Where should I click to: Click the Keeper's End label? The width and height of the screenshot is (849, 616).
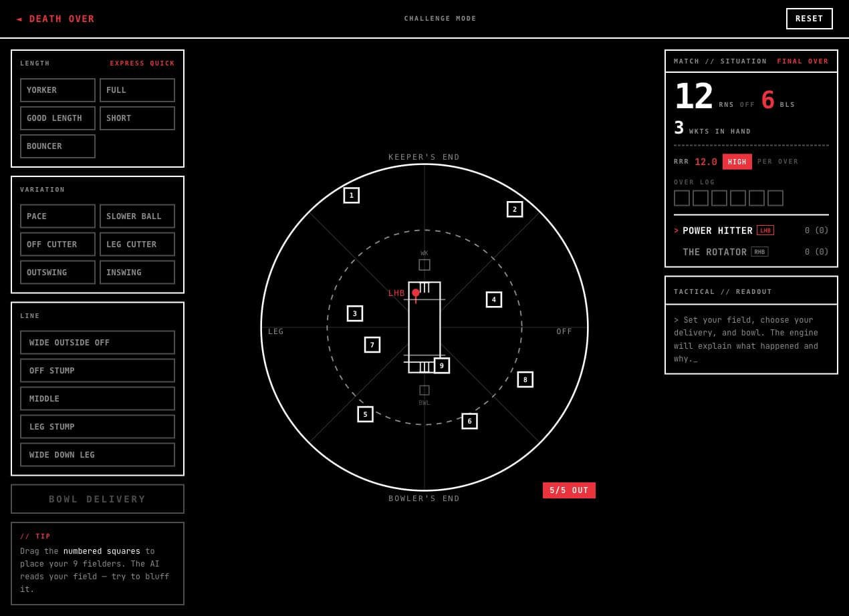pyautogui.click(x=424, y=157)
